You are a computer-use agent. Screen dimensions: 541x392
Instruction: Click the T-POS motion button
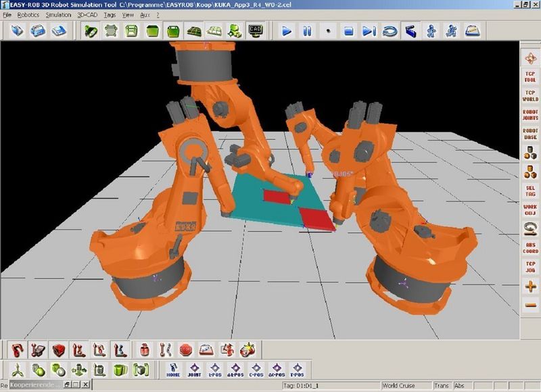click(297, 370)
